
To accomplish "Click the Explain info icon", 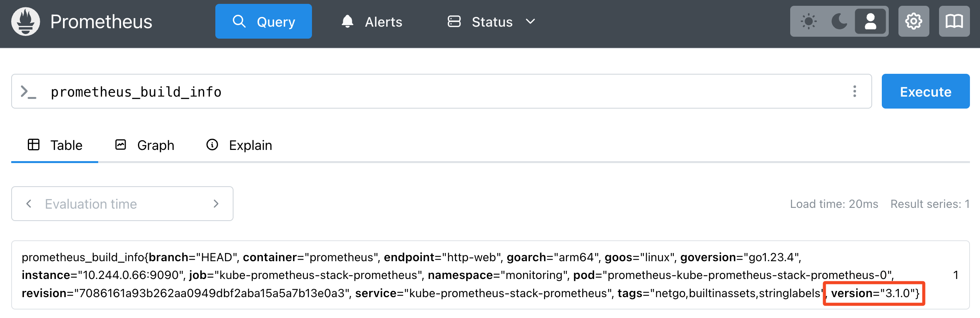I will click(x=212, y=145).
